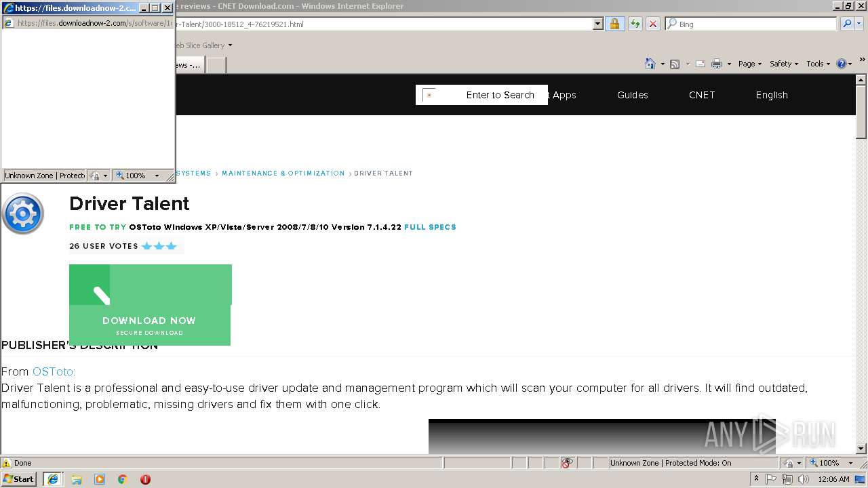Open the RSS feeds icon
The image size is (868, 488).
point(675,64)
